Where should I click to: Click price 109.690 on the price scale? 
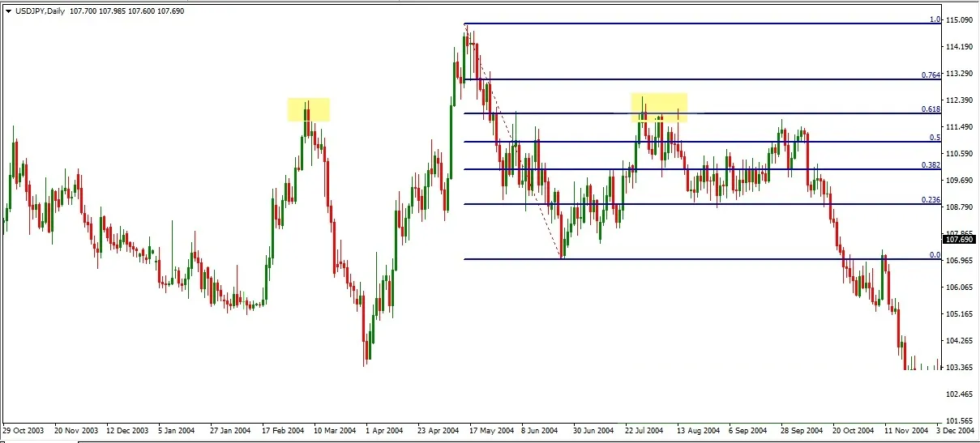(x=960, y=180)
